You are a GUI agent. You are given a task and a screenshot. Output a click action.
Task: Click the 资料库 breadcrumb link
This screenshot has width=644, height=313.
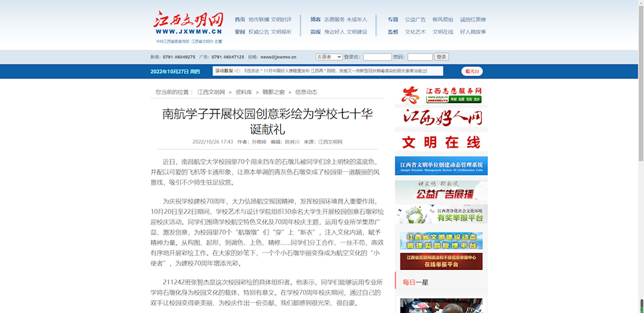243,92
